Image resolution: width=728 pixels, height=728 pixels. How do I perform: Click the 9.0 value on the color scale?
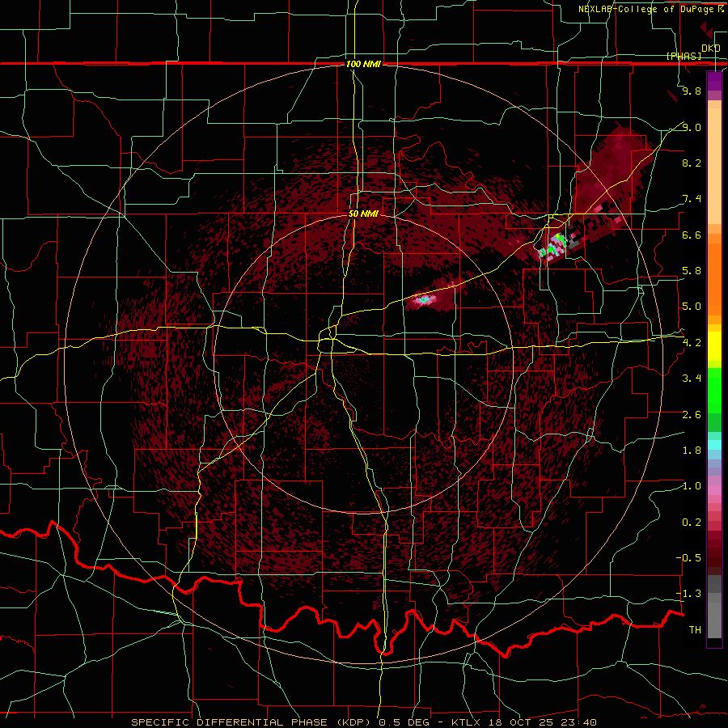click(692, 127)
